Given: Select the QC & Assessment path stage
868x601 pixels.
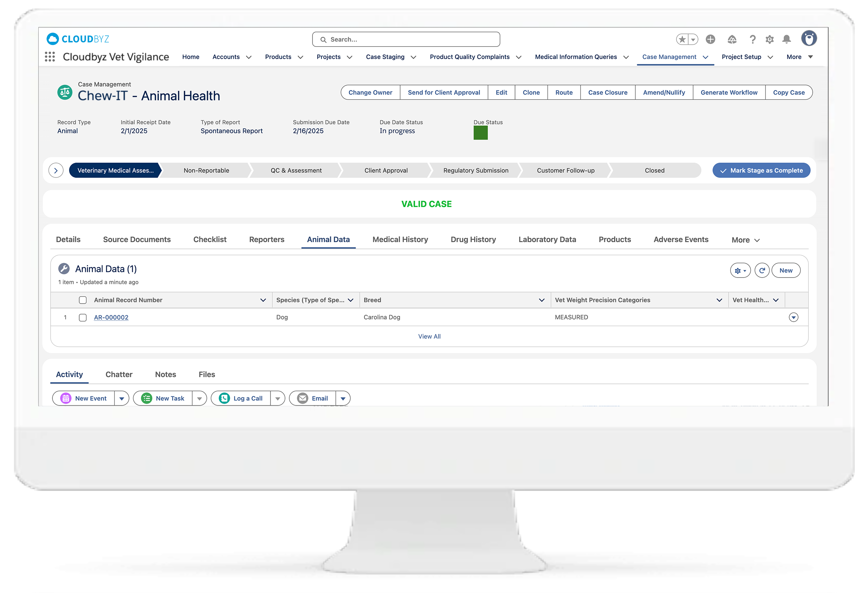Looking at the screenshot, I should pos(296,171).
